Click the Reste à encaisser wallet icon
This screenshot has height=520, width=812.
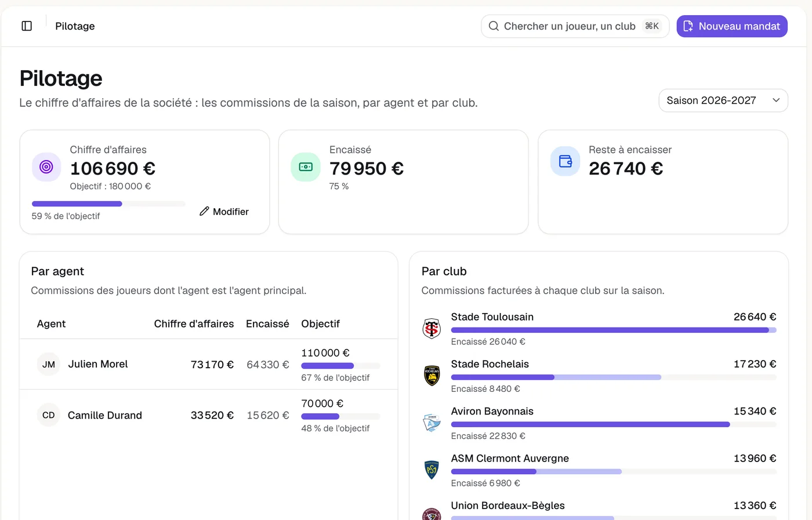coord(565,161)
